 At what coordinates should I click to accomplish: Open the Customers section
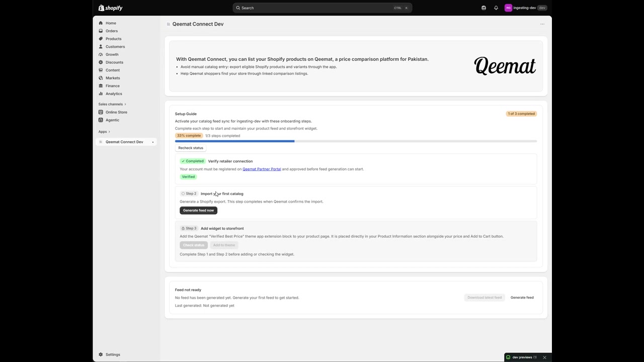pyautogui.click(x=115, y=47)
